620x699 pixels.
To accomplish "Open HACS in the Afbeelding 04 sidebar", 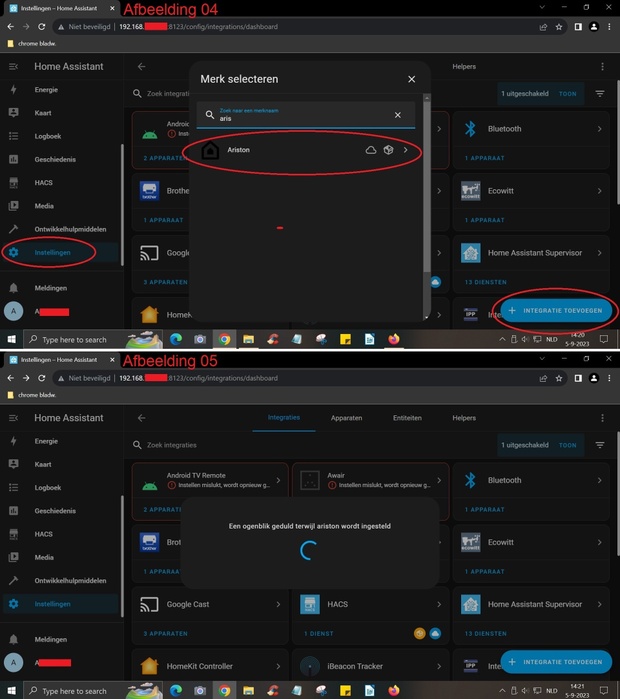I will [44, 182].
